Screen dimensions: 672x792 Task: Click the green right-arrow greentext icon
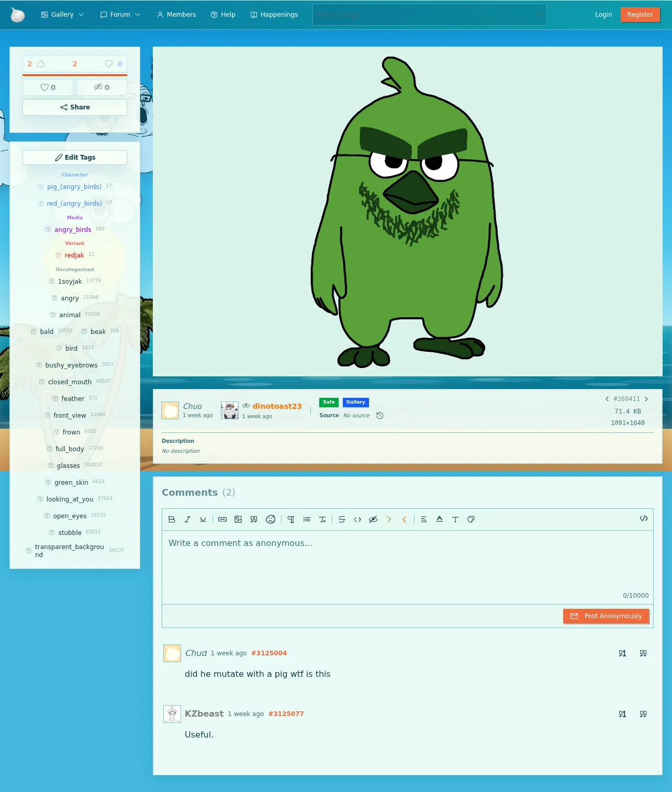[x=389, y=519]
